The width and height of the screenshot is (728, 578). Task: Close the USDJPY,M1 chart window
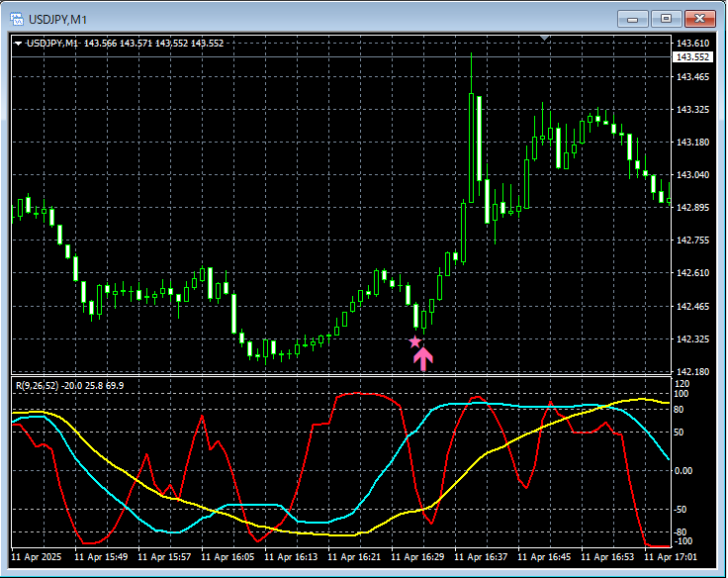tap(699, 19)
